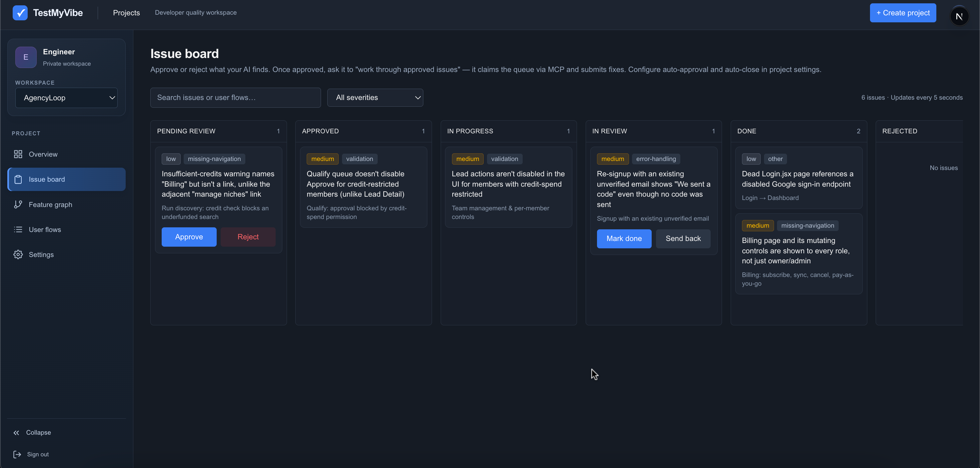Open the user avatar in top right
Viewport: 980px width, 468px height.
[959, 16]
